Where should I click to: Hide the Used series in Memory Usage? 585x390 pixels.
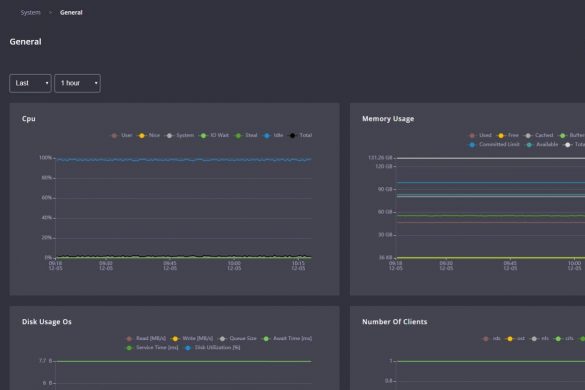[480, 135]
